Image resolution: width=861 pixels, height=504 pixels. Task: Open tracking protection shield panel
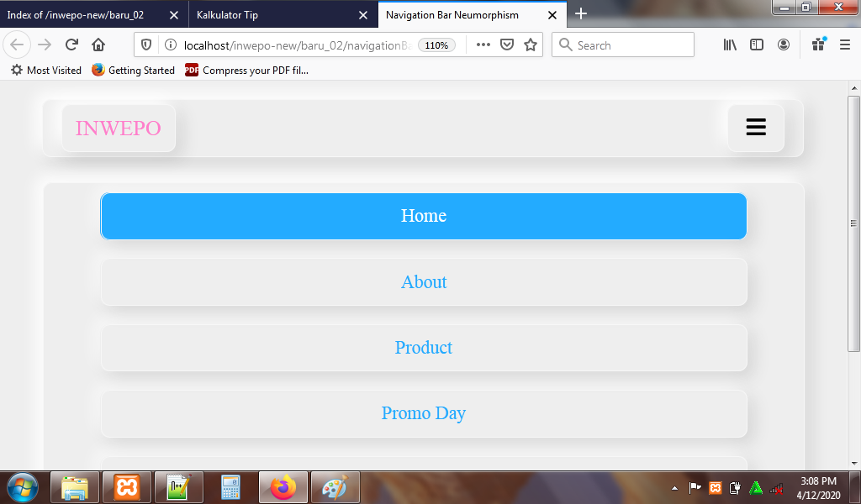(x=146, y=45)
